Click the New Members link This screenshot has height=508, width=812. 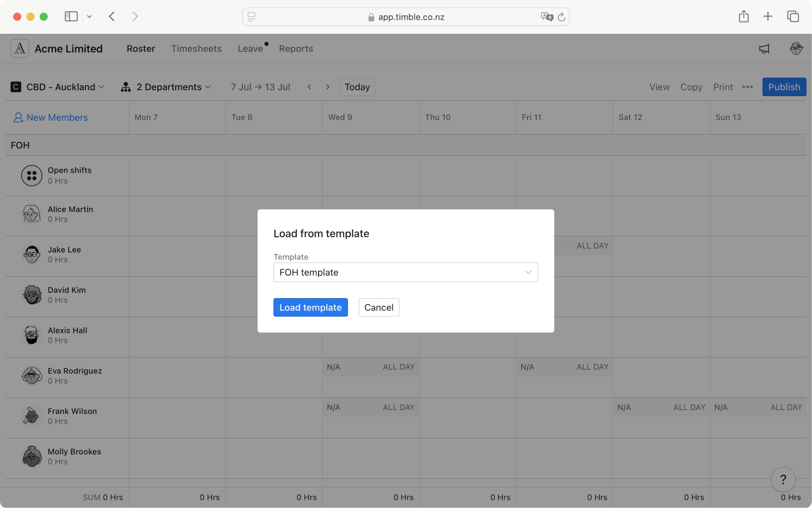point(50,117)
